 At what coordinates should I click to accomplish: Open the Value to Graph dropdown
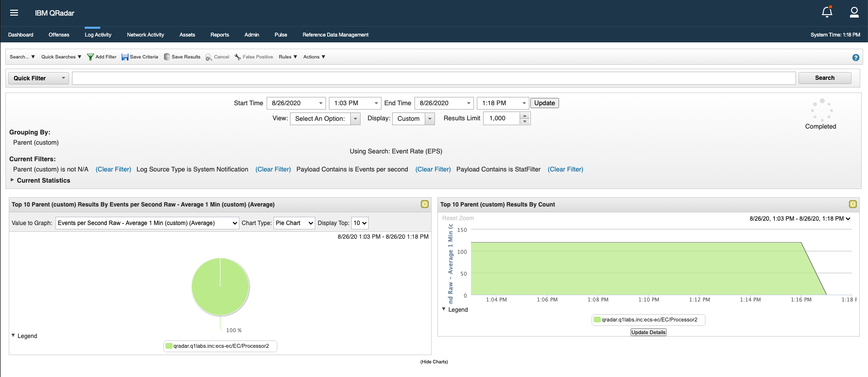tap(147, 223)
